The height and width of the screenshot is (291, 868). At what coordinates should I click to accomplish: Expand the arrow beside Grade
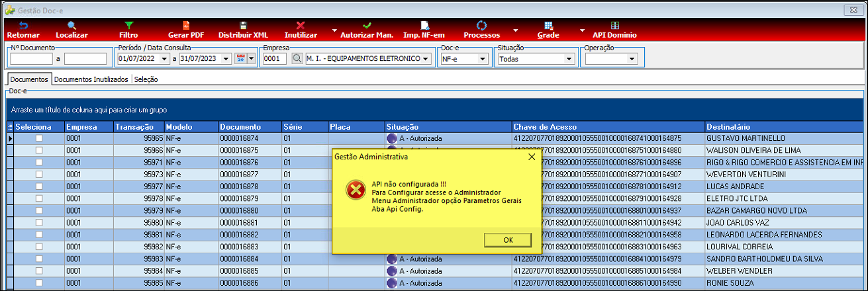click(582, 30)
